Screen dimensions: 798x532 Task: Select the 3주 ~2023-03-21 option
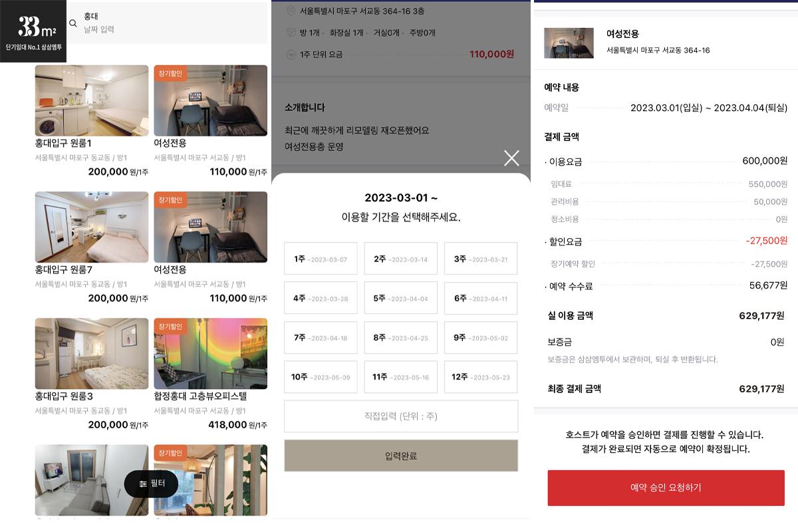coord(481,259)
